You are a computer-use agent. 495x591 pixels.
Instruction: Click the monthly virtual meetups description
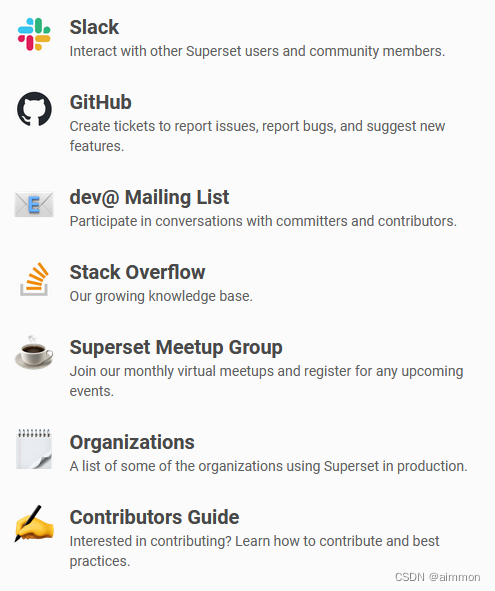(x=266, y=381)
